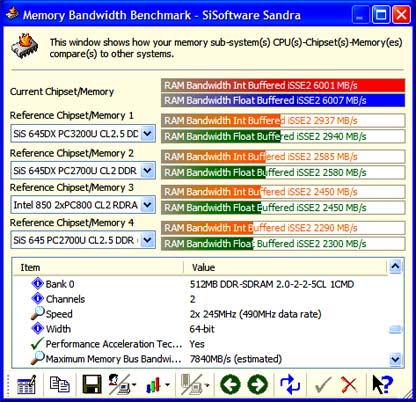Click the value 512MB DDR-SDRAM 2.0-2-2-5CL 1CMD
Image resolution: width=416 pixels, height=402 pixels.
272,284
